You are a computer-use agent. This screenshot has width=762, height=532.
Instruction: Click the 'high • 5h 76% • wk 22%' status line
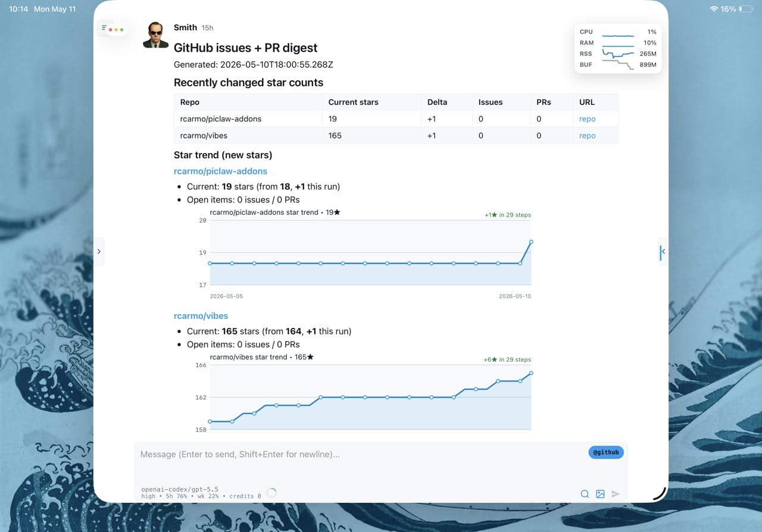click(201, 496)
